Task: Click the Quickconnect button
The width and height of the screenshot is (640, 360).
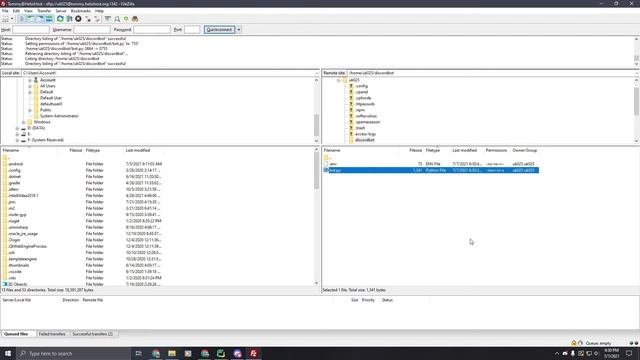Action: (x=220, y=29)
